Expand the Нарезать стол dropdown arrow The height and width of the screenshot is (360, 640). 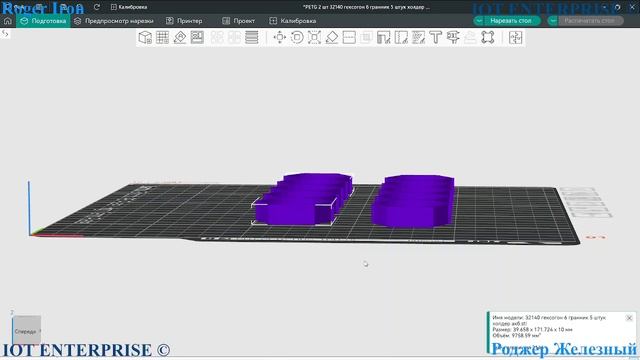point(479,20)
